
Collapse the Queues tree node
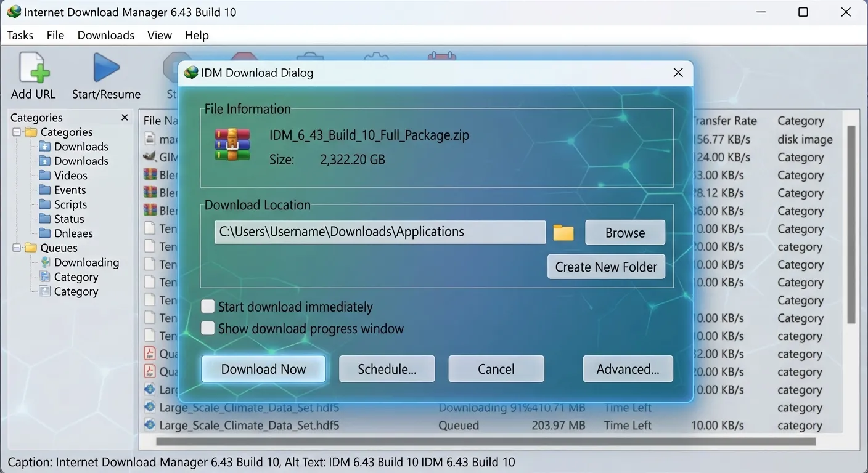17,248
